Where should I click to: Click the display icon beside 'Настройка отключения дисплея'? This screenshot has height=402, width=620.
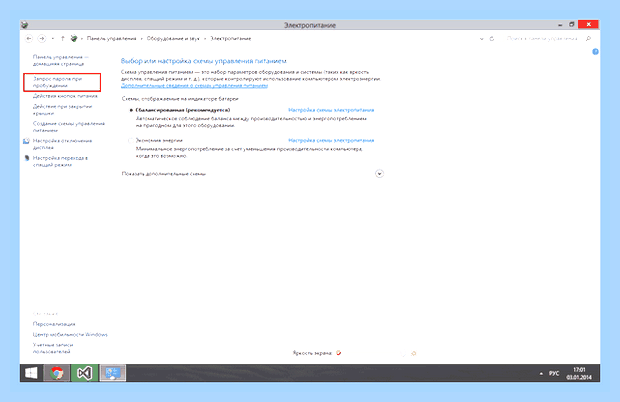pyautogui.click(x=26, y=141)
